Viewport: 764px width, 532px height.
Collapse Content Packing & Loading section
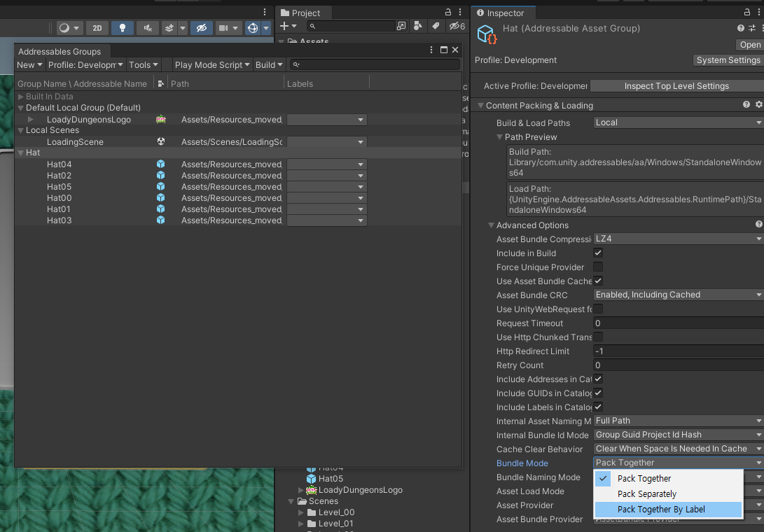(x=481, y=105)
